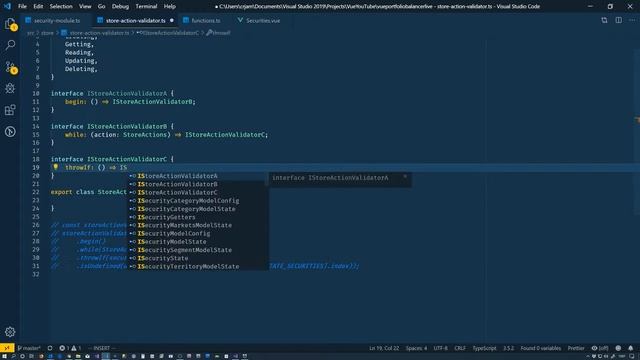Select ISecurityMarketsModelState suggestion
Screen dimensions: 640x360
(x=198, y=225)
